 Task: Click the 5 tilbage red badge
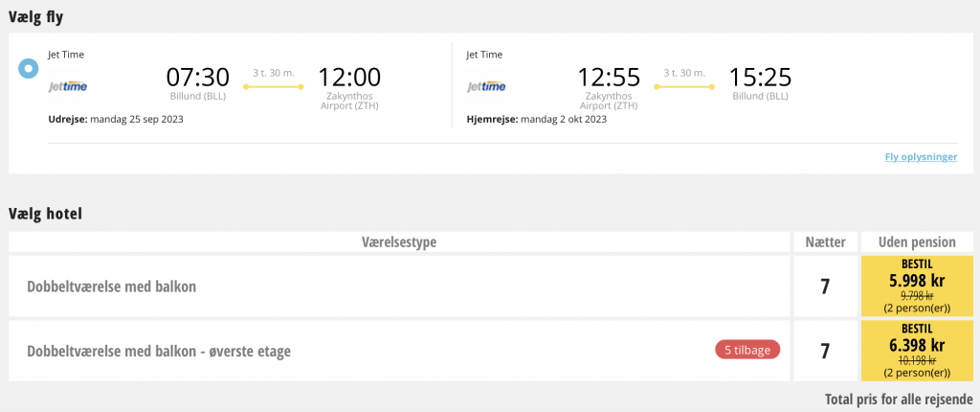pos(747,350)
